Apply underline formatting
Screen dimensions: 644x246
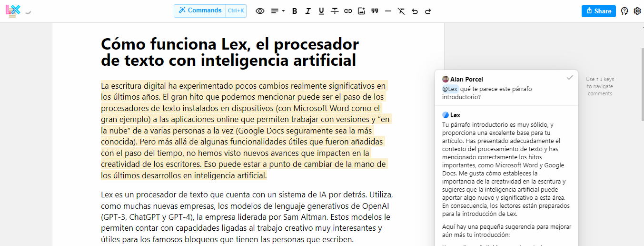[x=321, y=11]
